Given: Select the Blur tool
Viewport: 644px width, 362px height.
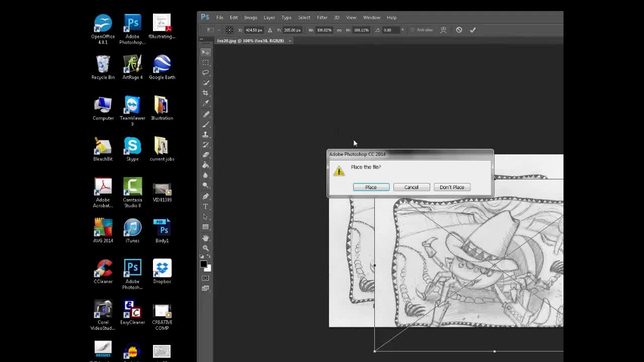Looking at the screenshot, I should [x=205, y=175].
